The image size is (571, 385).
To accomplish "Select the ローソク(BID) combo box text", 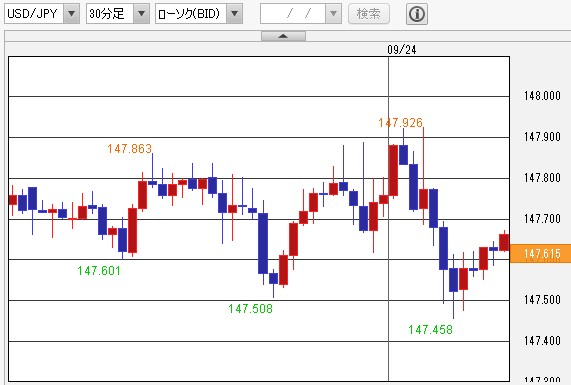I will coord(191,14).
